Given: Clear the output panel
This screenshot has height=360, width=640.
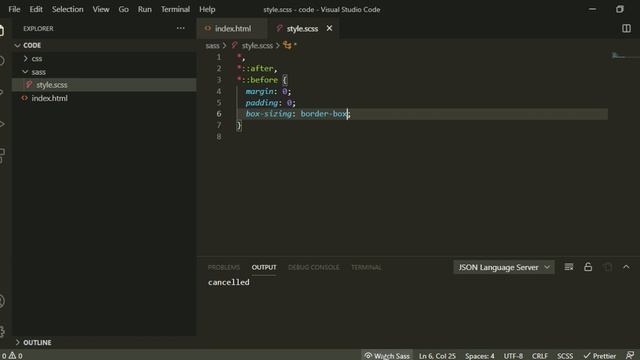Looking at the screenshot, I should (x=569, y=267).
